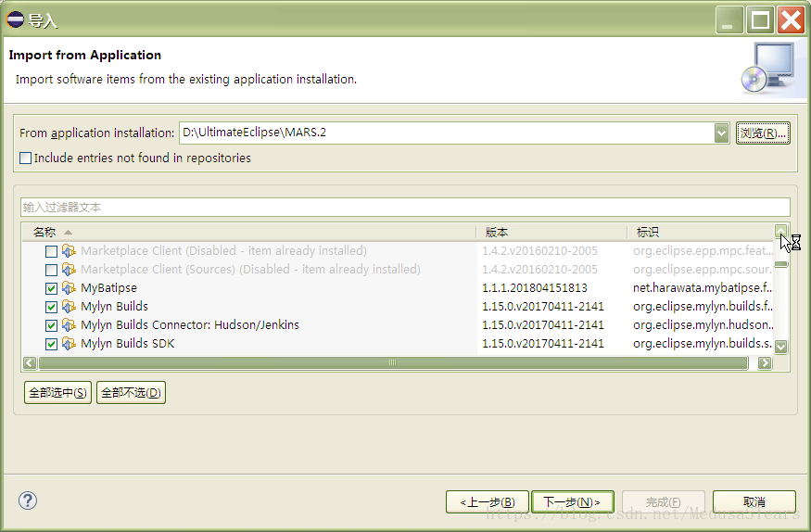Sort by the 标识 column header
This screenshot has width=811, height=532.
click(x=701, y=232)
